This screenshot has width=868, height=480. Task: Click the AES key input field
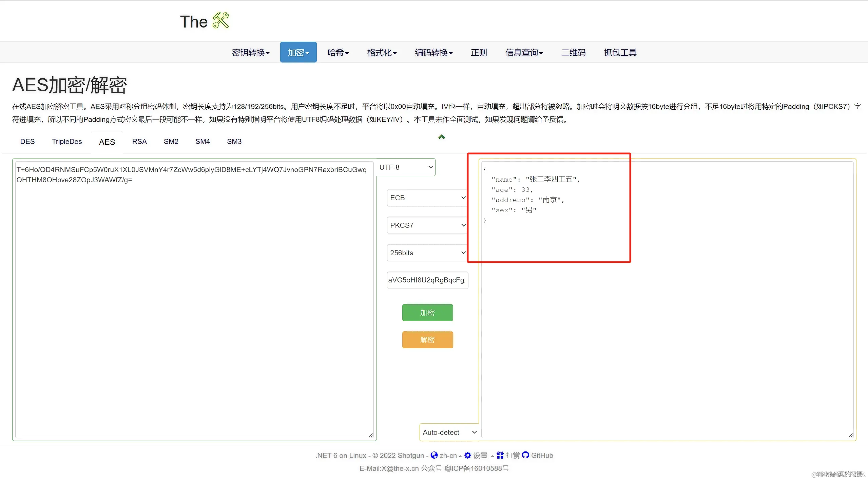(x=427, y=280)
